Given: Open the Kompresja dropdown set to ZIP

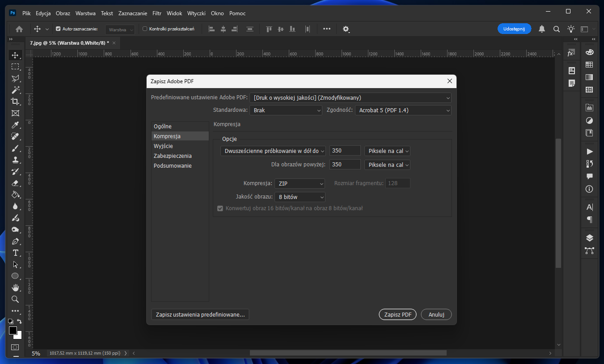Looking at the screenshot, I should pos(300,183).
